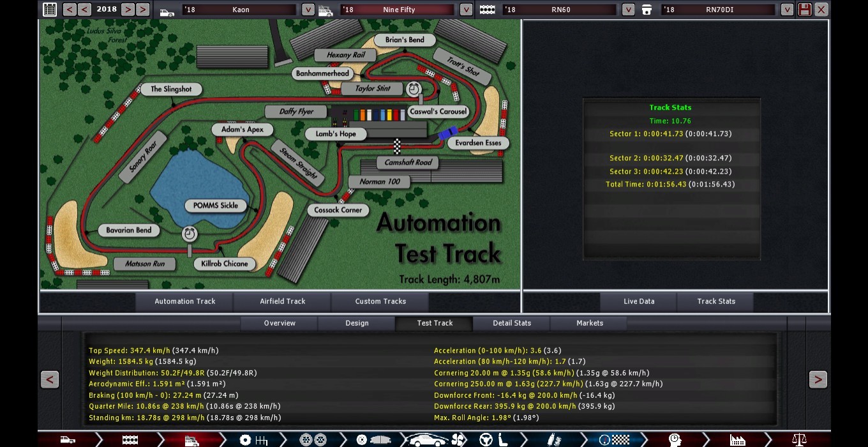Advance year with single right arrow

coord(128,10)
